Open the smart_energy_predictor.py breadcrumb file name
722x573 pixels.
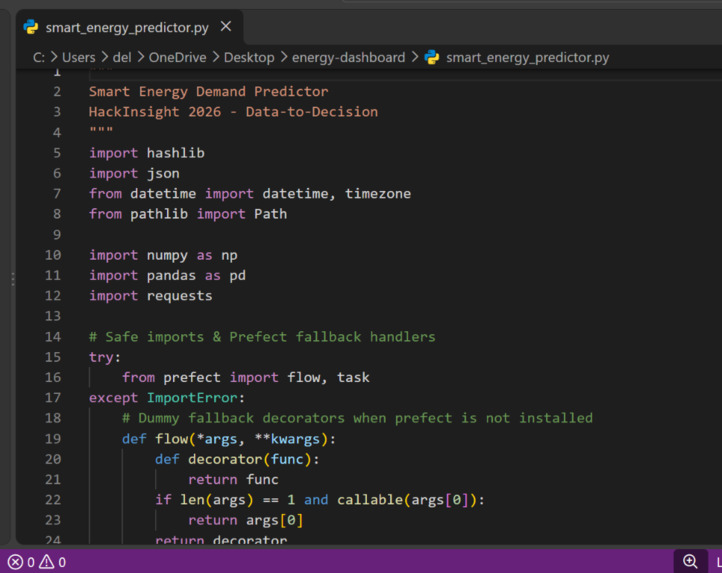[528, 57]
